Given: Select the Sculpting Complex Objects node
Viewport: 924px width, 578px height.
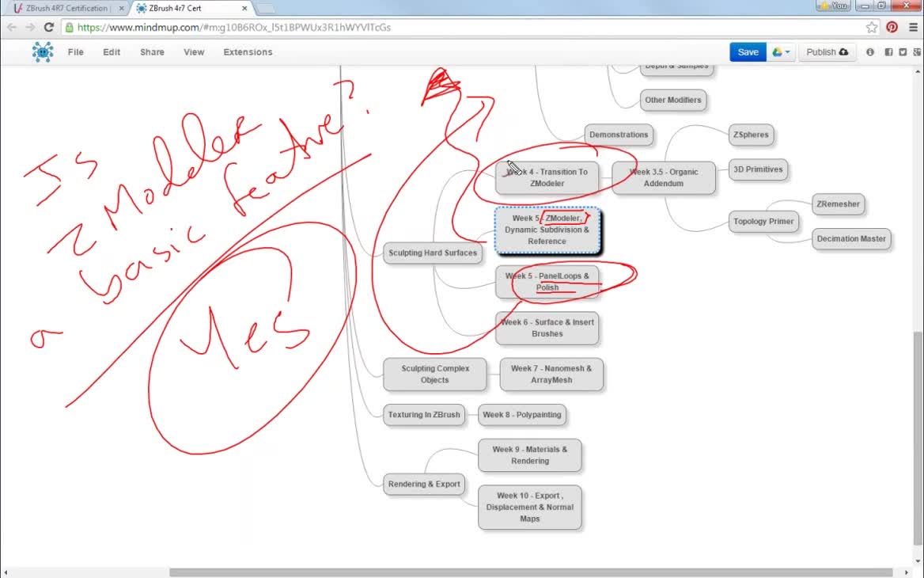Looking at the screenshot, I should tap(435, 374).
